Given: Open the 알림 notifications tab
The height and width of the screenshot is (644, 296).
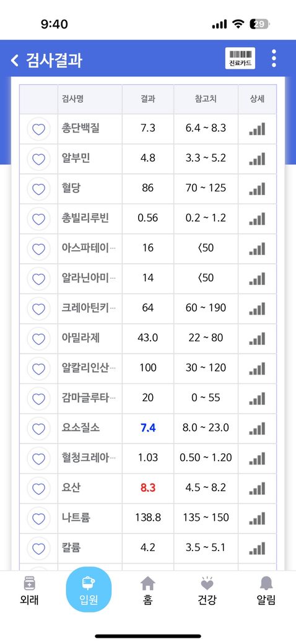Looking at the screenshot, I should (266, 591).
